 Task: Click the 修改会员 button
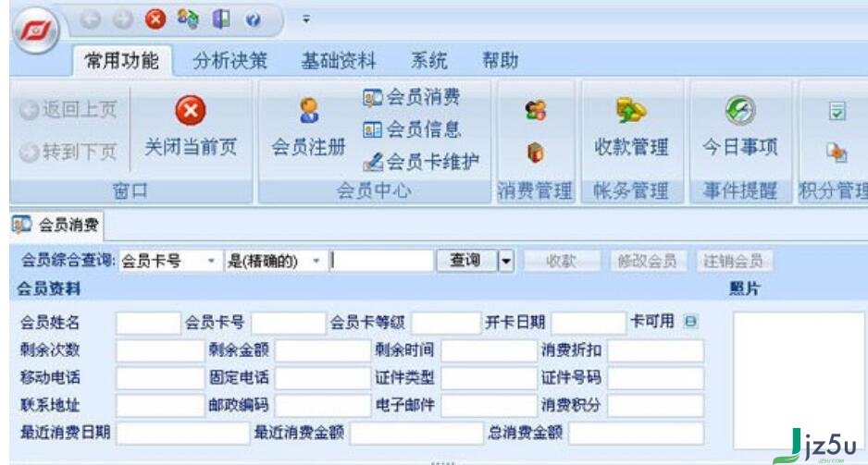pyautogui.click(x=647, y=261)
